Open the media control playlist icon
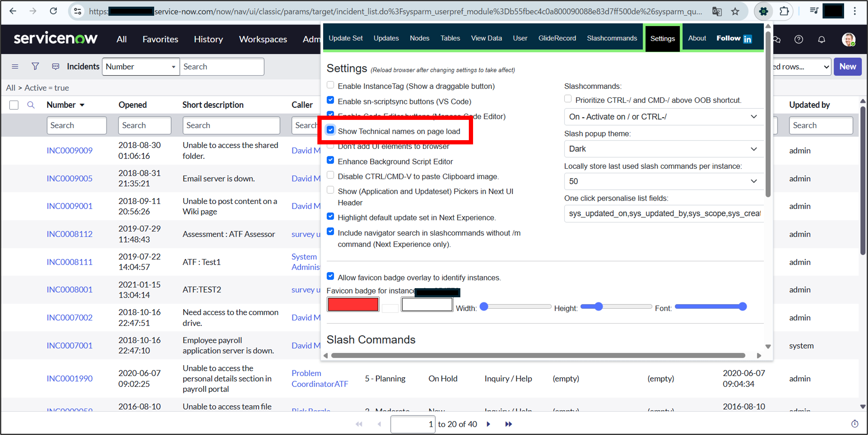This screenshot has width=868, height=435. coord(814,11)
